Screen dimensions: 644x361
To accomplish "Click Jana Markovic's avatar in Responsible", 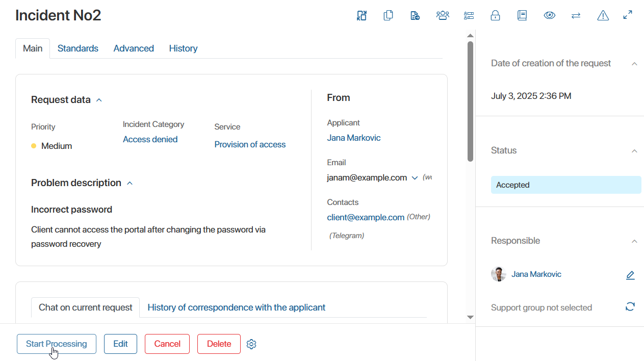I will (499, 274).
